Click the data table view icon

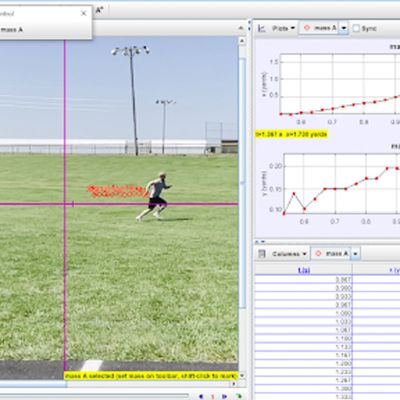(x=262, y=254)
